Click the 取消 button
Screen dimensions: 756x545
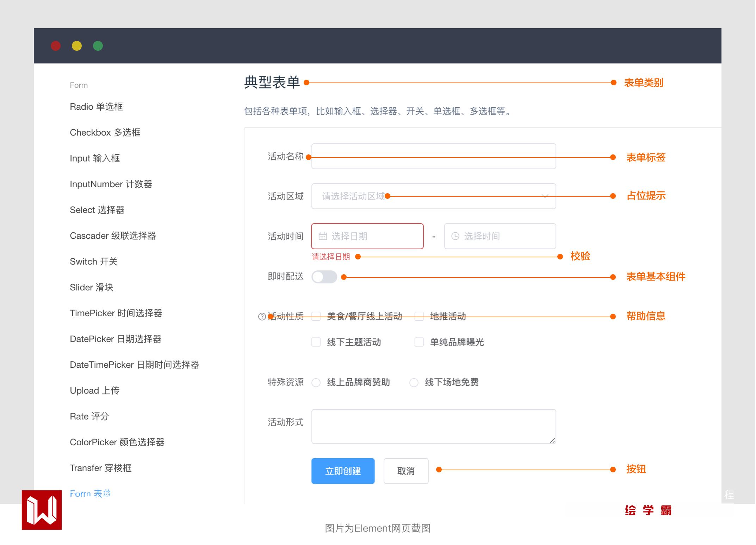tap(406, 471)
